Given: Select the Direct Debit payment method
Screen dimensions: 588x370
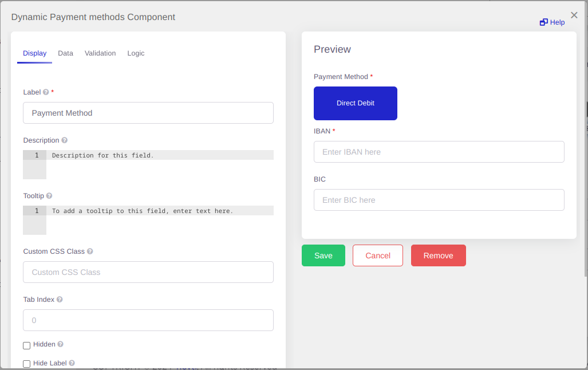Looking at the screenshot, I should point(355,103).
